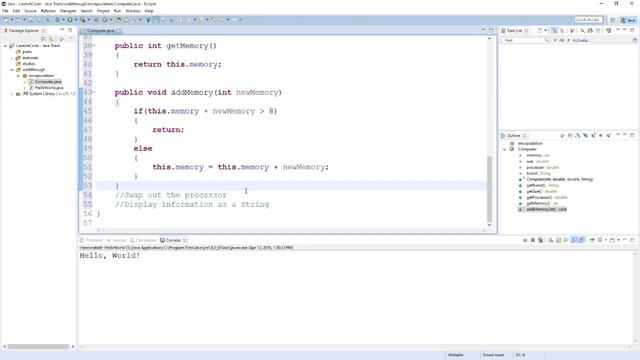Click the Open Type icon in toolbar
Image resolution: width=640 pixels, height=360 pixels.
coord(118,20)
